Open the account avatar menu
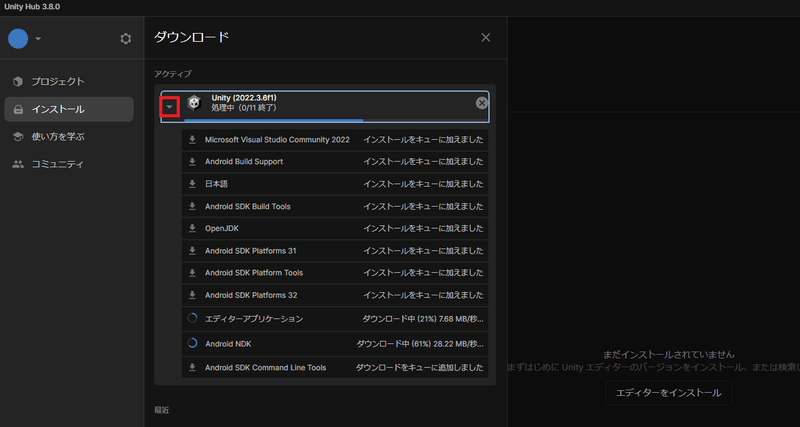 18,39
